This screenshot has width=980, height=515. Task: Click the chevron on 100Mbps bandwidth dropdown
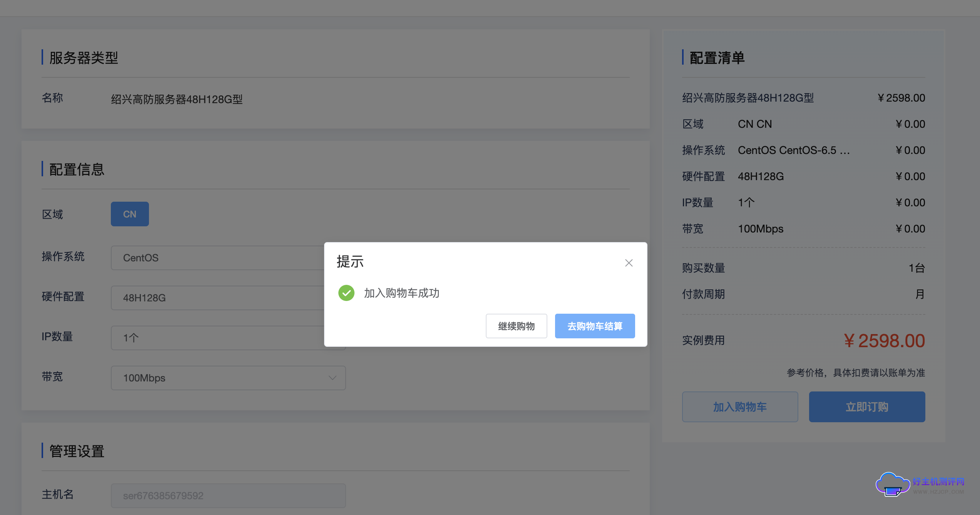coord(332,378)
